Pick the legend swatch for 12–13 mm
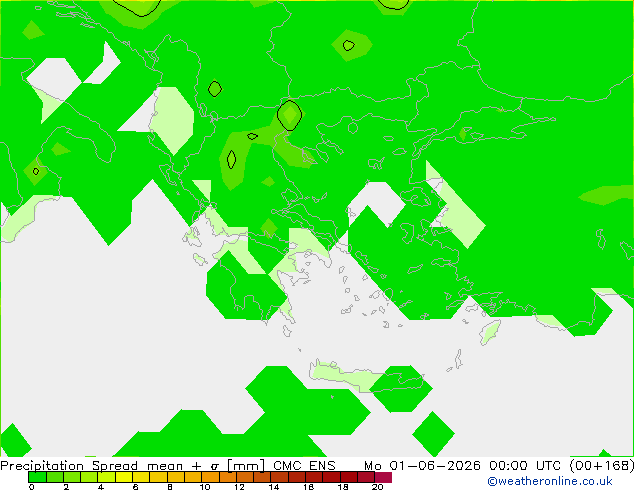The width and height of the screenshot is (634, 490). coord(245,477)
